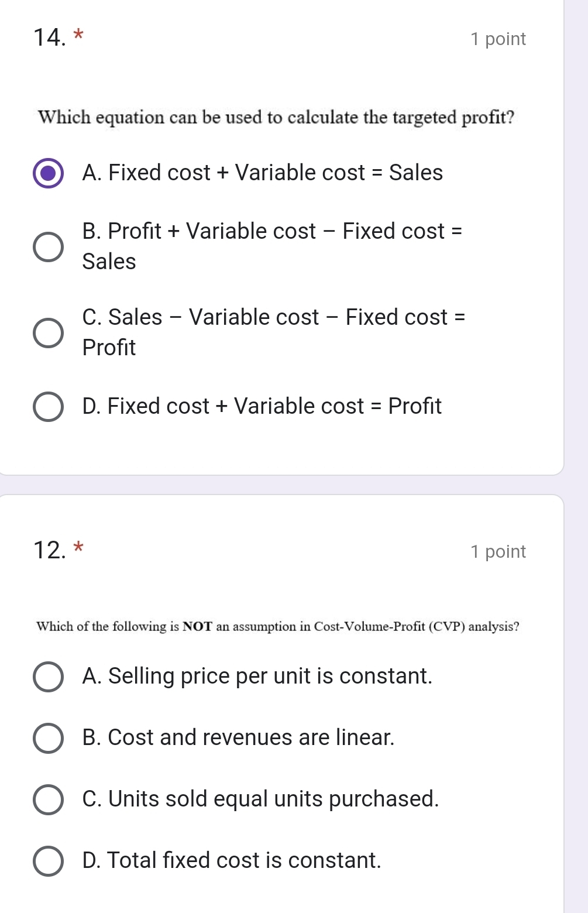Click option text 'D. Total fixed cost is constant.'

pyautogui.click(x=232, y=861)
